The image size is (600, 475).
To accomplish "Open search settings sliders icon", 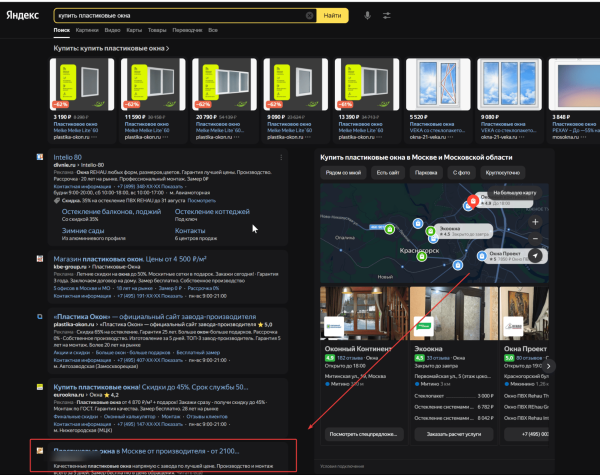I will pos(386,16).
